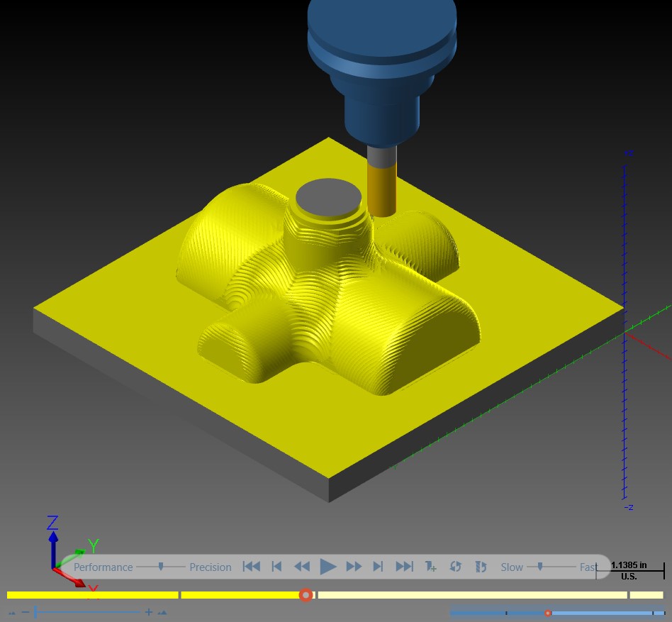Viewport: 672px width, 622px height.
Task: Jump to the simulation start
Action: [252, 567]
